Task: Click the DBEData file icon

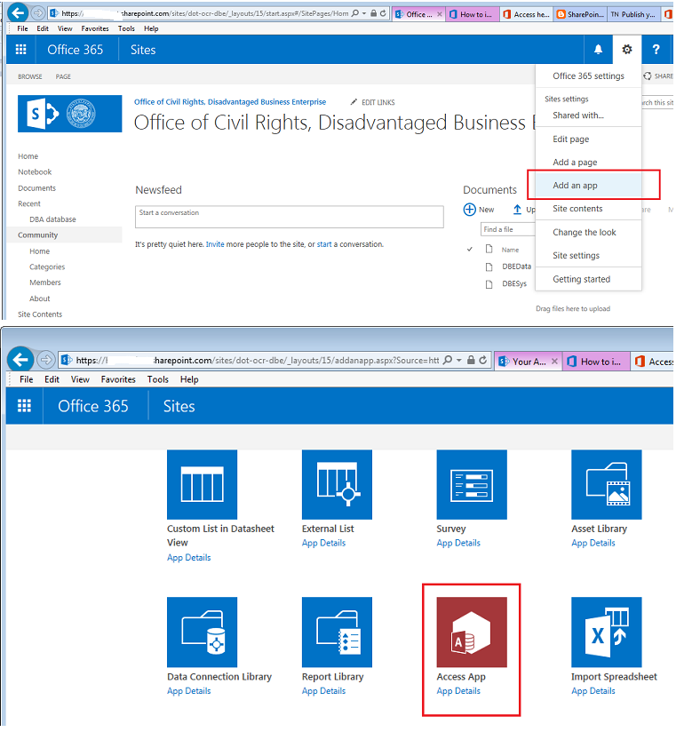Action: point(489,267)
